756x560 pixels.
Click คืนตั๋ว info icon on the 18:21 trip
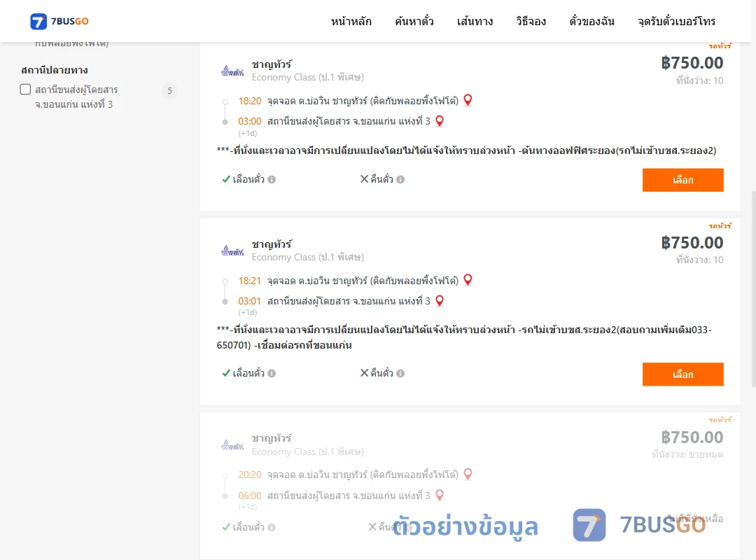[x=400, y=373]
